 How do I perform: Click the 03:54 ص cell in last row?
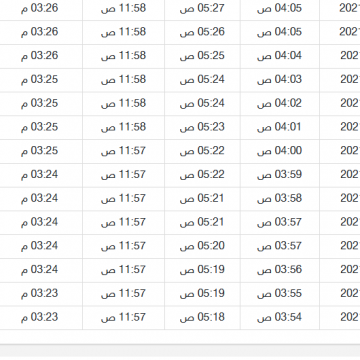point(280,317)
